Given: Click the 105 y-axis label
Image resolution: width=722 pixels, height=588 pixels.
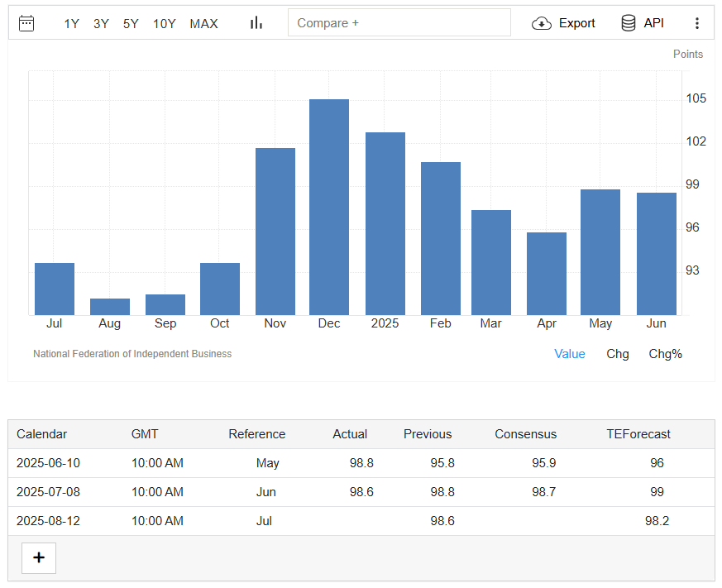Looking at the screenshot, I should [x=696, y=98].
